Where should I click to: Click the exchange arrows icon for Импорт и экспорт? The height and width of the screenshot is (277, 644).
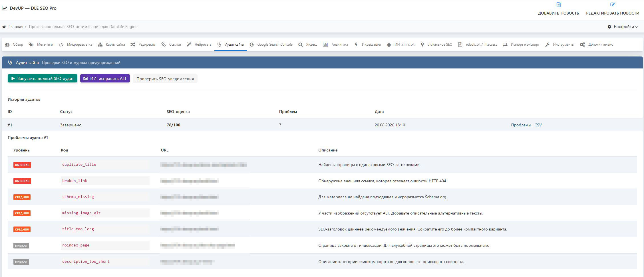505,45
